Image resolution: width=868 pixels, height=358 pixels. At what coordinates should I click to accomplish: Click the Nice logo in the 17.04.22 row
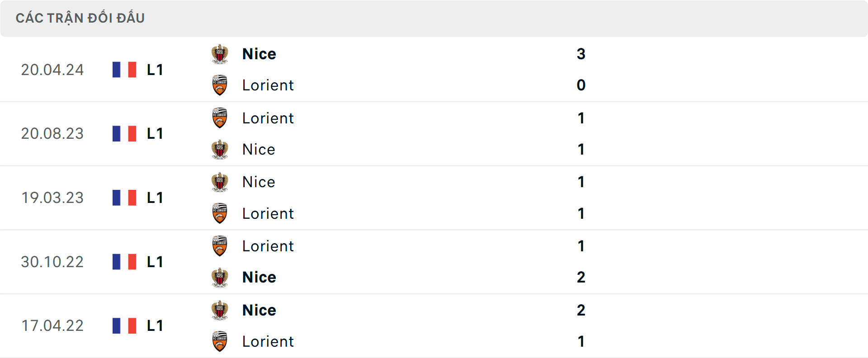(x=220, y=310)
